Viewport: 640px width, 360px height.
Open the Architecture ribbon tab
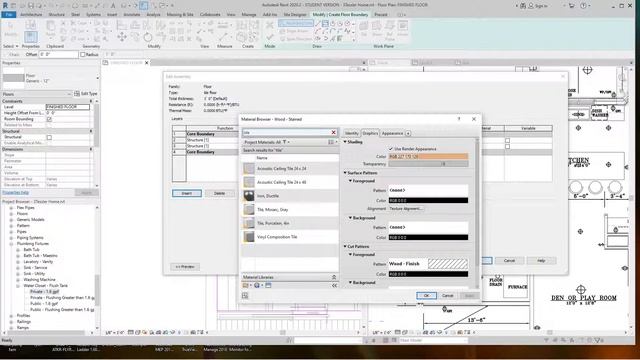pos(31,15)
